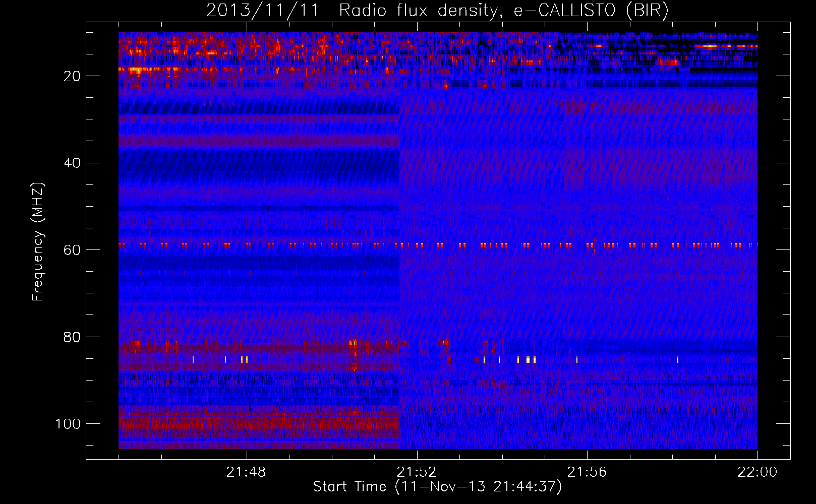Click the 'Frequency (MHZ)' axis label
816x504 pixels.
coord(38,241)
